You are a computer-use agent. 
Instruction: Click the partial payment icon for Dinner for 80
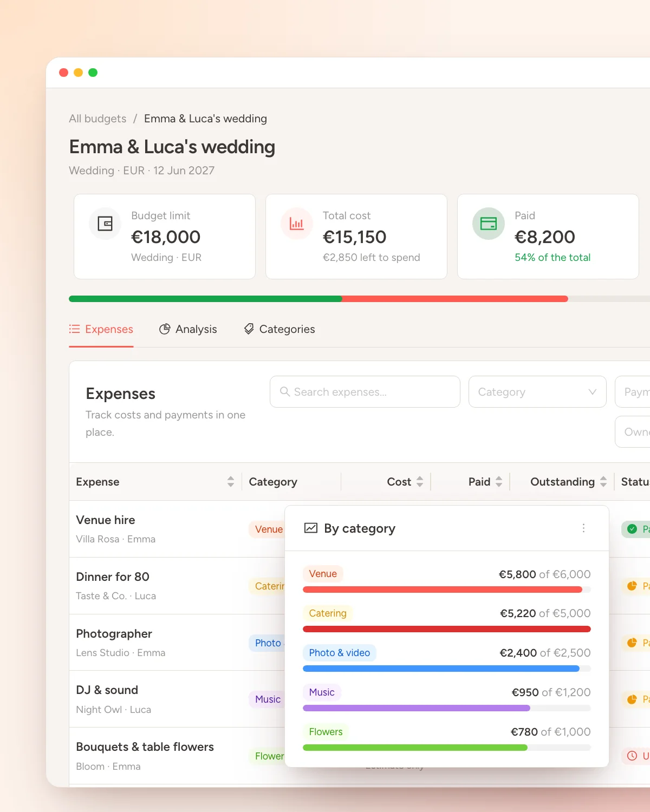(x=632, y=586)
